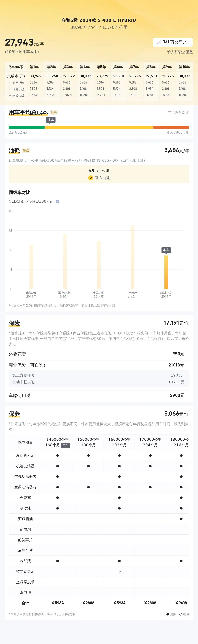198x644 pixels.
Task: Select the 第1年 column header
Action: pyautogui.click(x=34, y=67)
